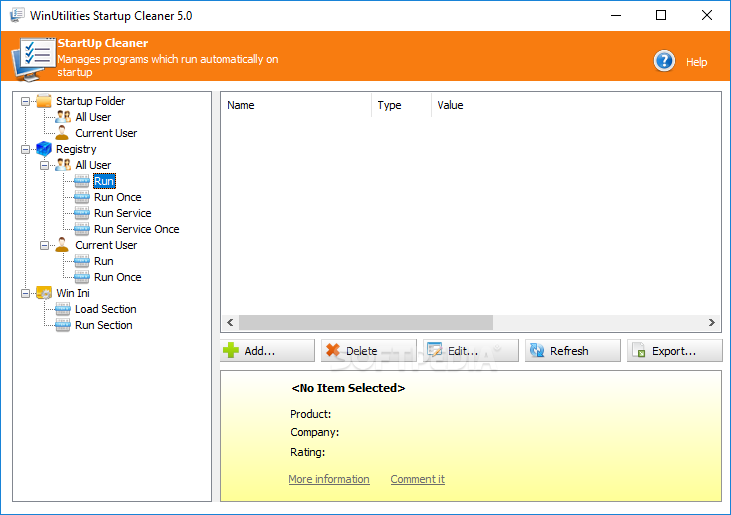
Task: Open the Comment it link
Action: [x=418, y=479]
